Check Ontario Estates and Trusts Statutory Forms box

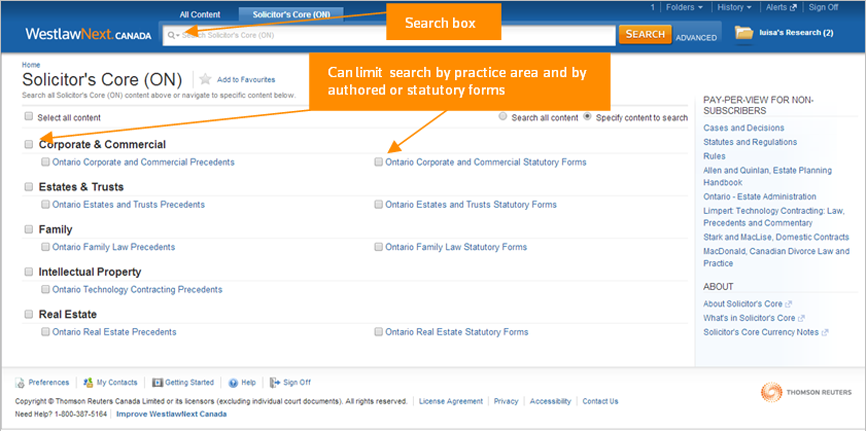tap(378, 204)
